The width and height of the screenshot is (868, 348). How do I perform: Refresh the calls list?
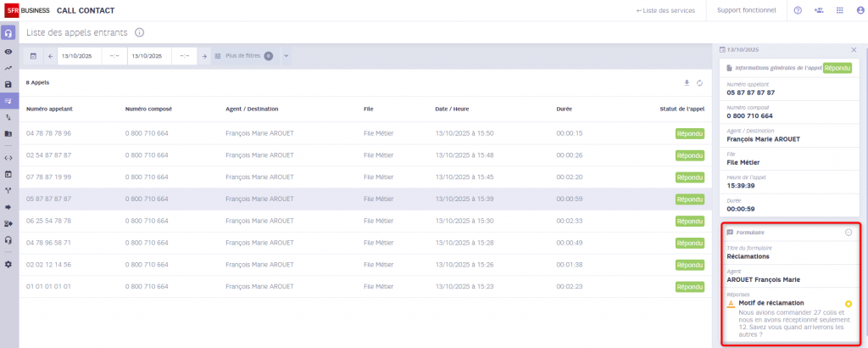(x=700, y=83)
